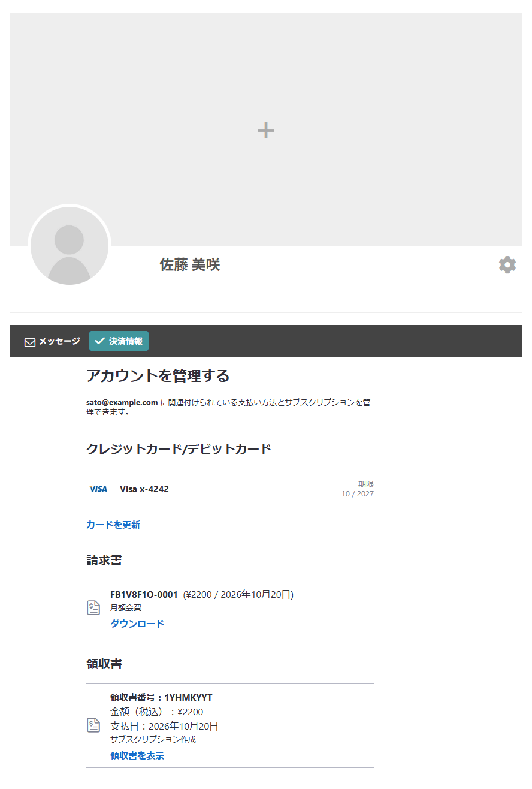
Task: Click the アカウントを管理する heading
Action: (x=158, y=376)
